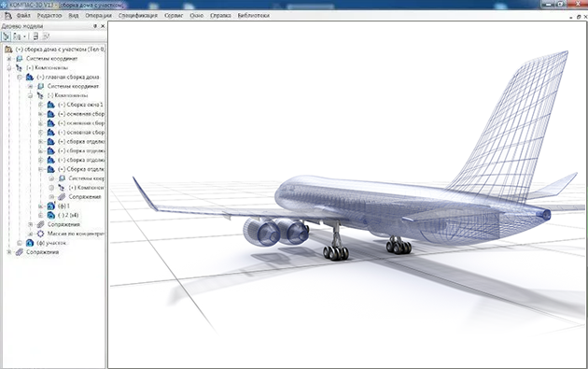Image resolution: width=588 pixels, height=369 pixels.
Task: Click the (-) Компоненты components icon
Action: (40, 95)
